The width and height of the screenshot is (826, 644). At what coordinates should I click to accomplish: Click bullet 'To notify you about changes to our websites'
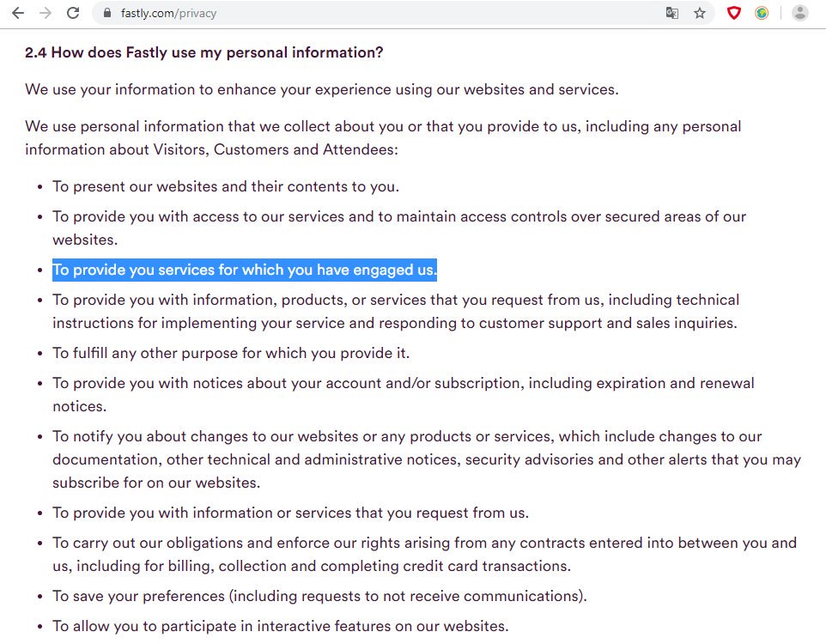click(x=427, y=459)
